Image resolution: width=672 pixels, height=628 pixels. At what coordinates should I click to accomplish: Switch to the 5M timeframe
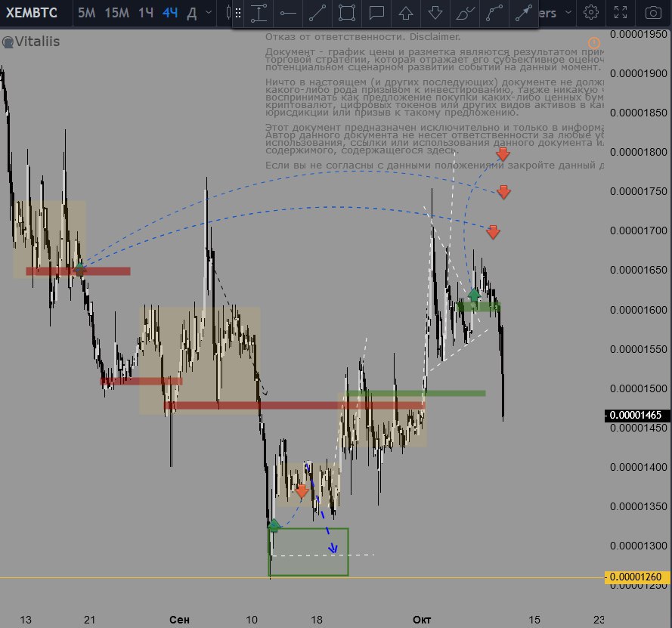86,13
